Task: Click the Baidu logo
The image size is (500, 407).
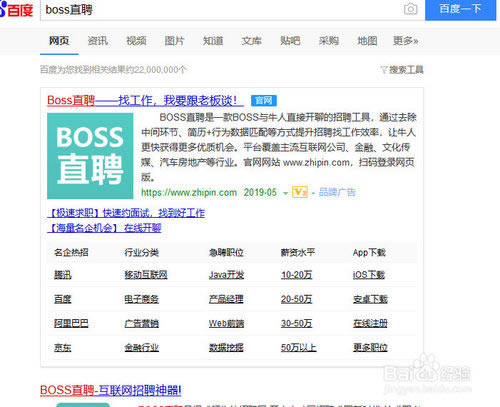Action: [x=17, y=9]
